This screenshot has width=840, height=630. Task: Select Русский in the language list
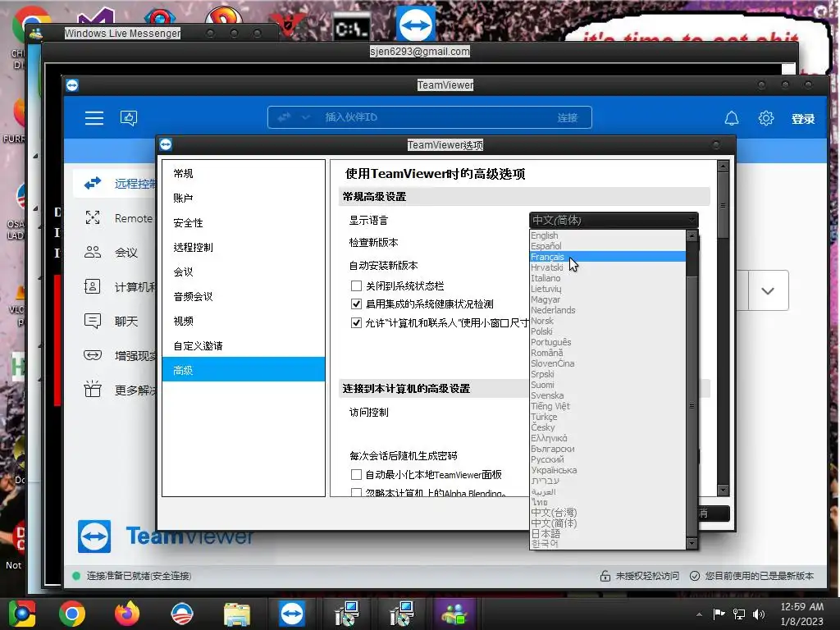point(608,459)
